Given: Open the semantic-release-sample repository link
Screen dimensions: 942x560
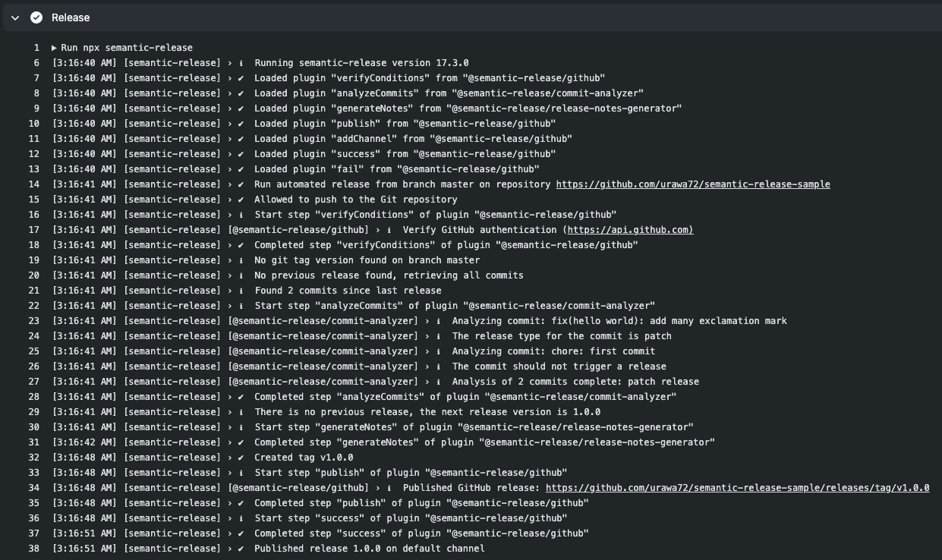Looking at the screenshot, I should (694, 184).
